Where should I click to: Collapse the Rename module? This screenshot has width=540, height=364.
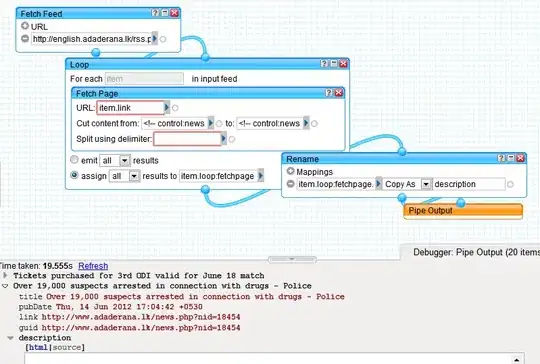[x=511, y=158]
